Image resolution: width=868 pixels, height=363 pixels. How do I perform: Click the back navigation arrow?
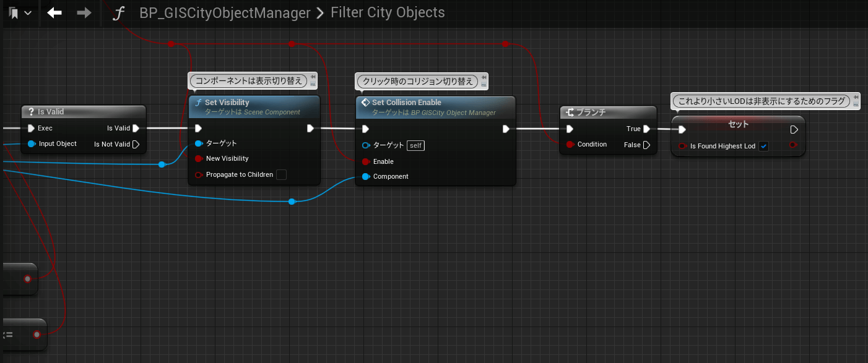54,13
